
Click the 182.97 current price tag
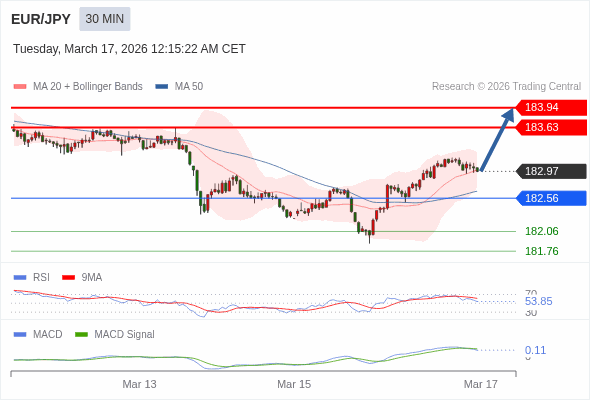click(x=551, y=171)
